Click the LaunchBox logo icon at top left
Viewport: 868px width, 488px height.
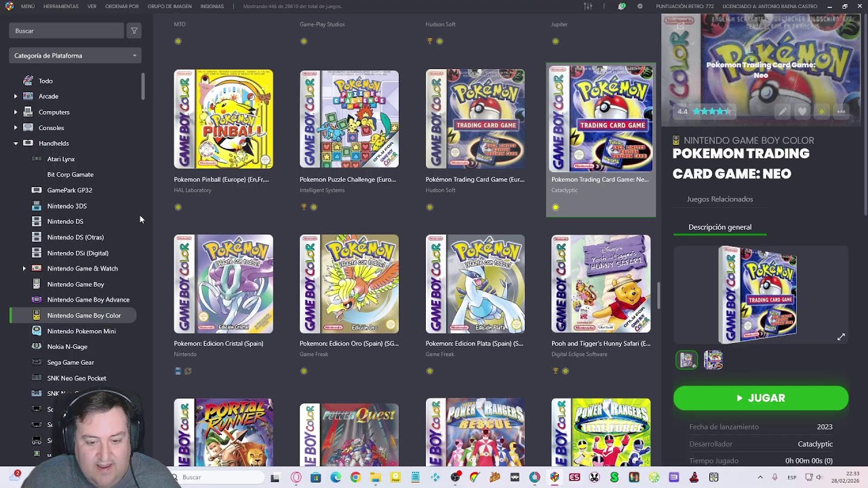(x=9, y=6)
